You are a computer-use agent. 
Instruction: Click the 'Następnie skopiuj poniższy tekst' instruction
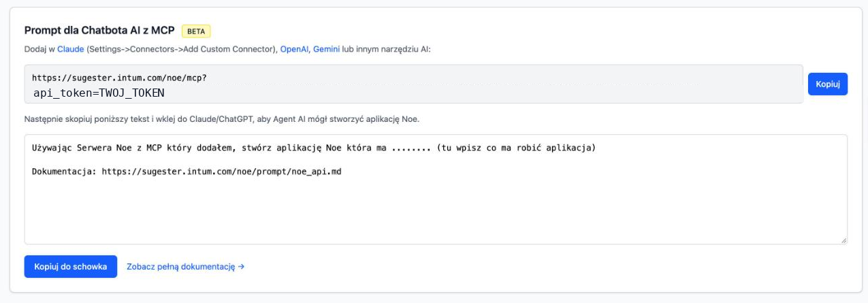[x=222, y=119]
